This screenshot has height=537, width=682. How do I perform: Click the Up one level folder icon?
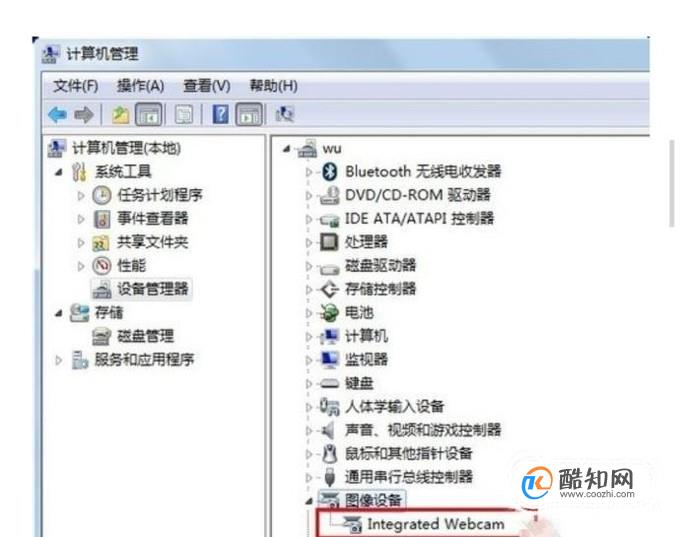point(120,115)
